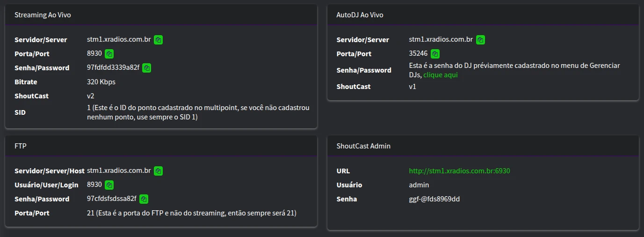Image resolution: width=644 pixels, height=237 pixels.
Task: Click the ShoutCast Admin password ggf-@fds8969dd
Action: click(434, 199)
